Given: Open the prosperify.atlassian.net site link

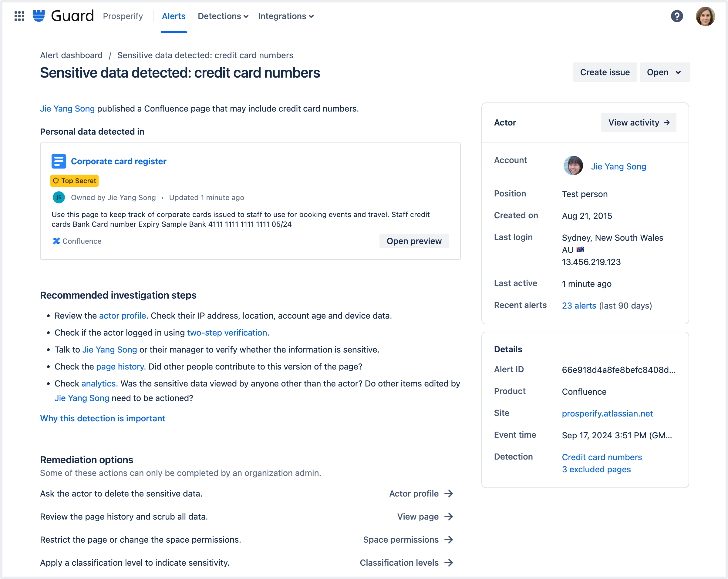Looking at the screenshot, I should (607, 413).
